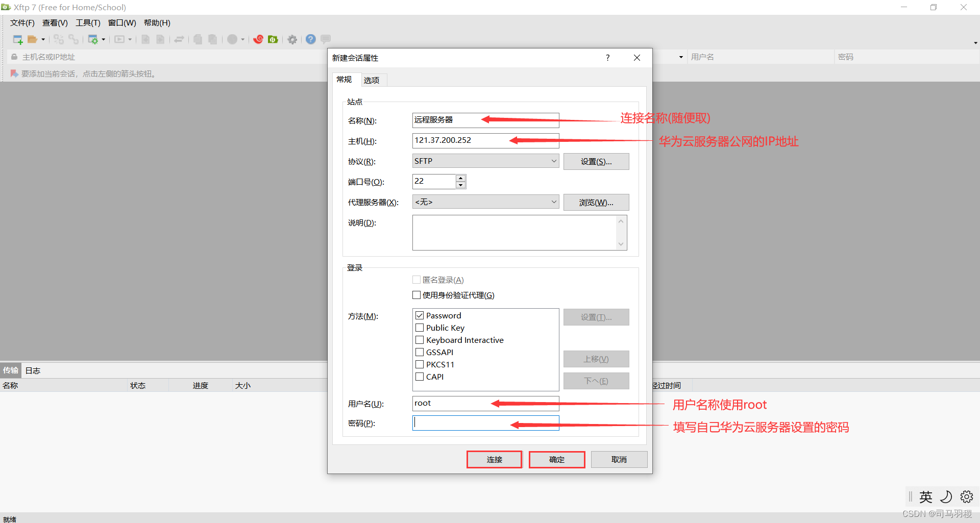Expand the properties icon dropdown arrow
Screen dimensions: 980x523
click(x=103, y=39)
